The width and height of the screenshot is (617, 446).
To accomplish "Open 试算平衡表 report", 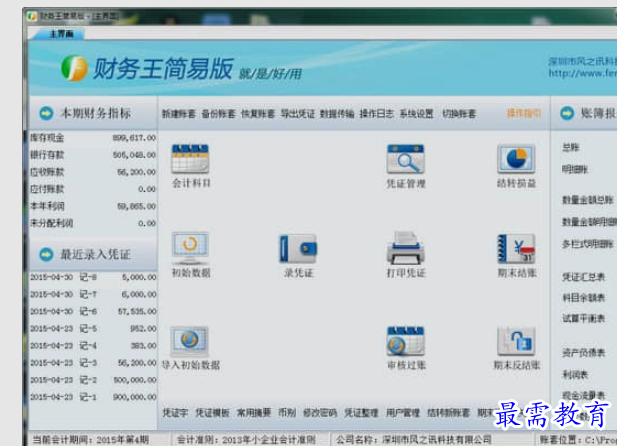I will tap(584, 318).
